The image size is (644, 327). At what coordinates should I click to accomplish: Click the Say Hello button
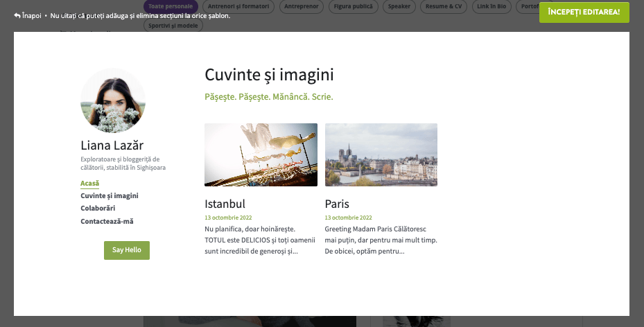[x=126, y=250]
